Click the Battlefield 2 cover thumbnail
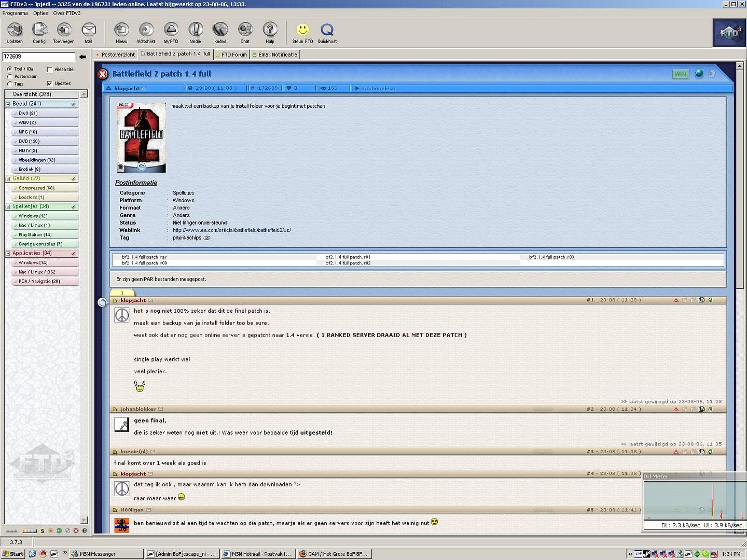The width and height of the screenshot is (747, 560). [141, 137]
